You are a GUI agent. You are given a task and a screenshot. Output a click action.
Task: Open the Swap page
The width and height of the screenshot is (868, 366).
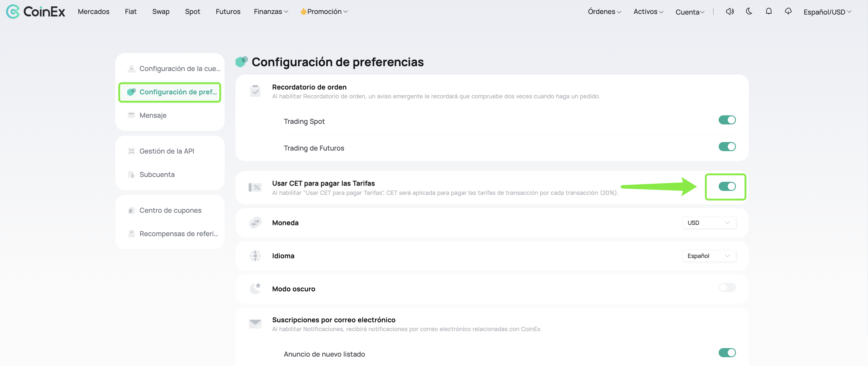[x=161, y=12]
